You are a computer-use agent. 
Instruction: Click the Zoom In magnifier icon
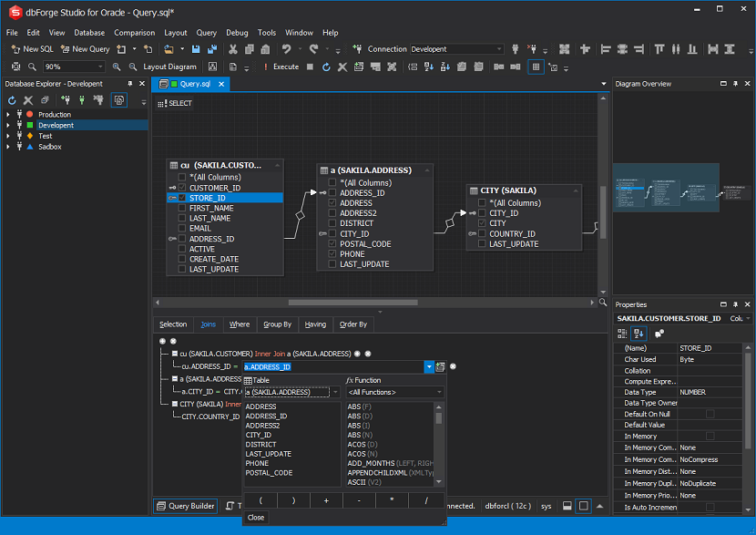point(117,67)
